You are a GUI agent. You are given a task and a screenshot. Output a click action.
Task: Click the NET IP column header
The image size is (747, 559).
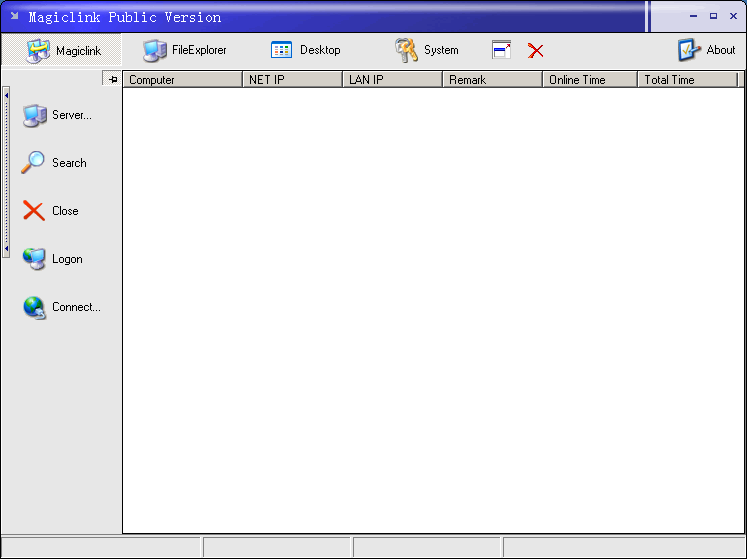[292, 80]
